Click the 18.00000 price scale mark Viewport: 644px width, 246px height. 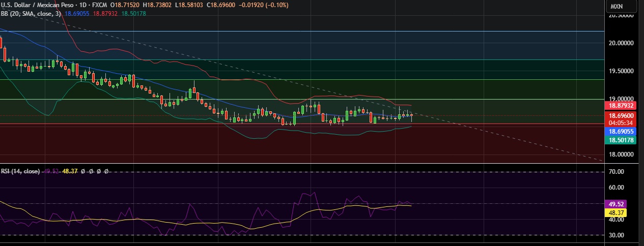click(620, 154)
